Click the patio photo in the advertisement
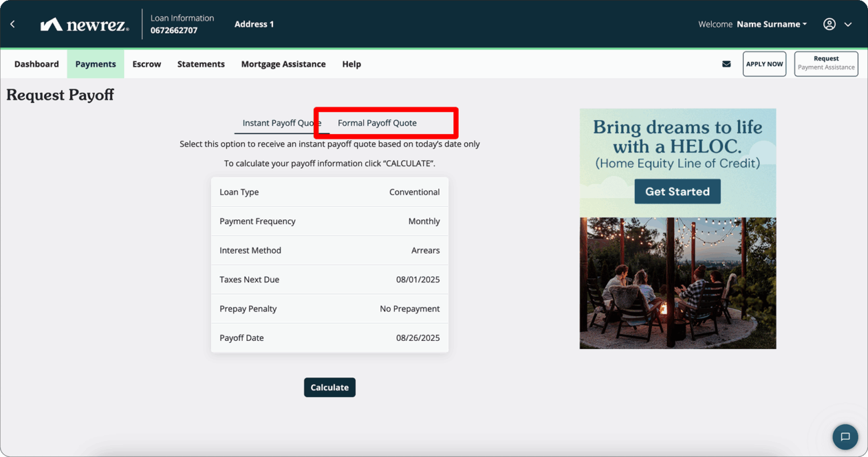This screenshot has height=457, width=868. click(x=677, y=283)
